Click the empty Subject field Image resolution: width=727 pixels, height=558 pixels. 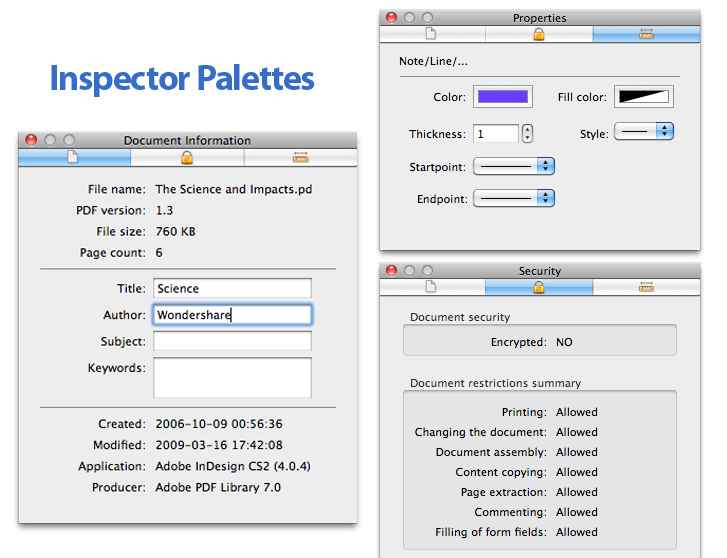(232, 341)
